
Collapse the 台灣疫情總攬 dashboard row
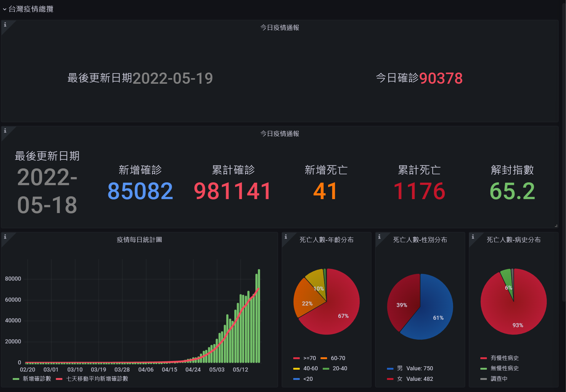(28, 9)
